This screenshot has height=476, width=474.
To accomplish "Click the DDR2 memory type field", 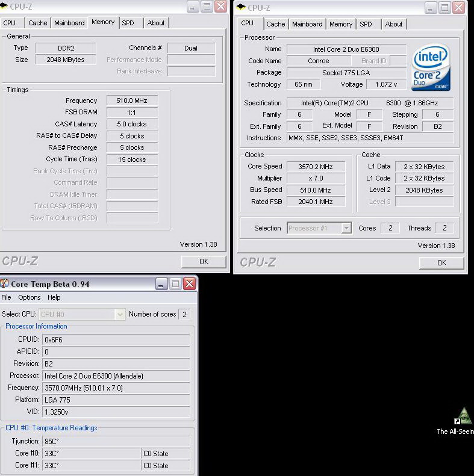I will (66, 48).
